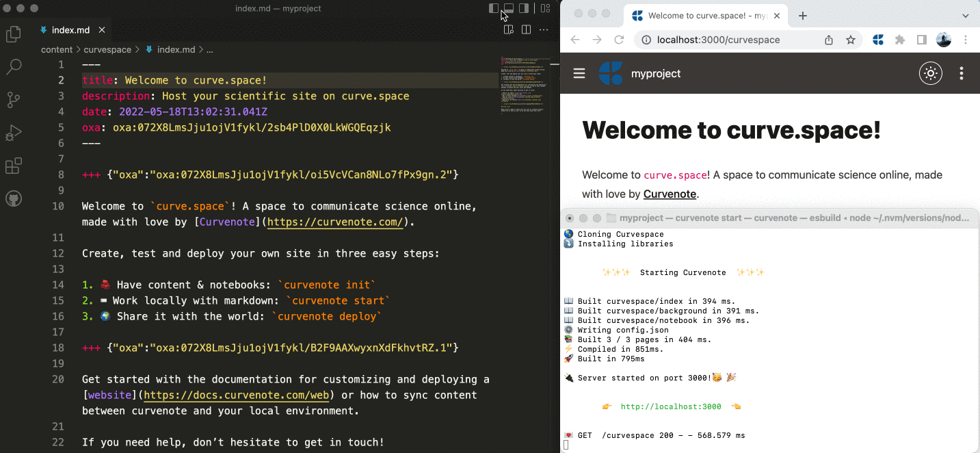Screen dimensions: 980x453
Task: Click the myproject site title
Action: [656, 73]
